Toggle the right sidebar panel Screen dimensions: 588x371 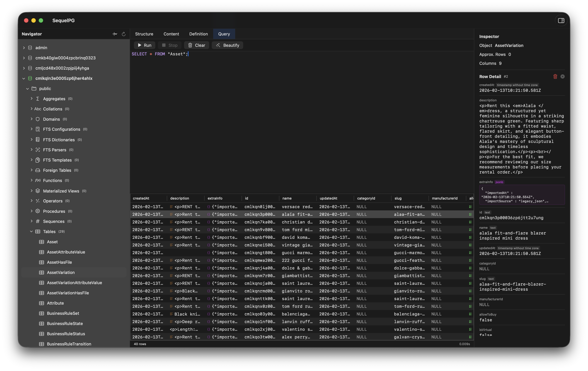pos(561,20)
